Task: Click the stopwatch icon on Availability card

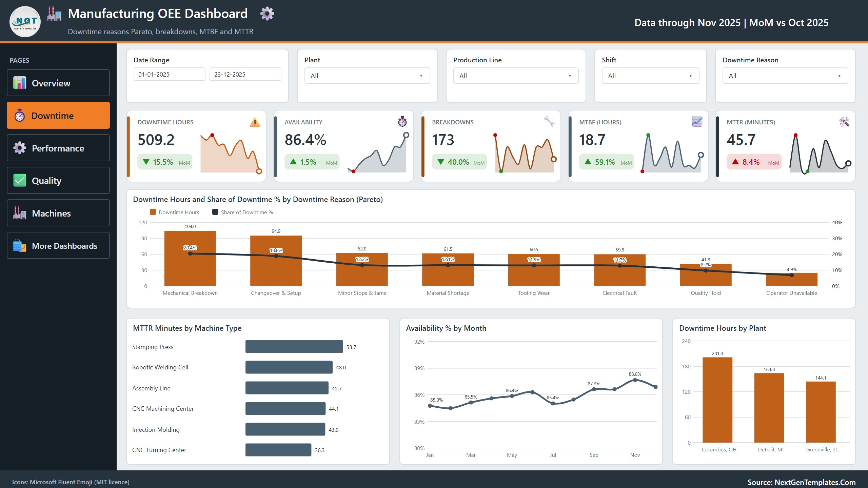Action: (402, 121)
